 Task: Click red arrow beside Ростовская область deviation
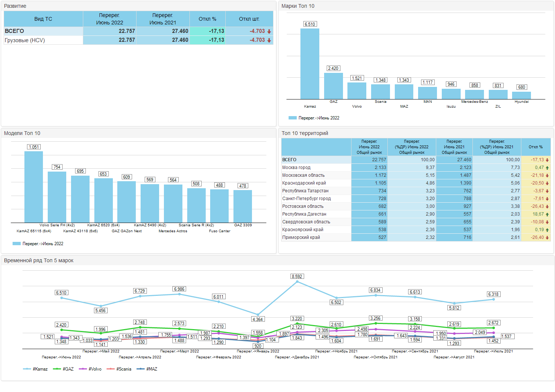point(547,207)
